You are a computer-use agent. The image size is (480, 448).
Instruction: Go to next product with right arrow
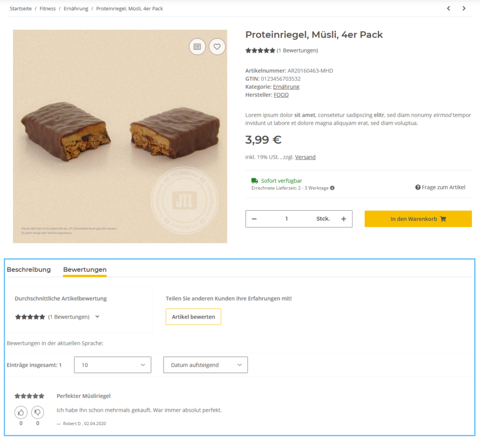[x=464, y=8]
